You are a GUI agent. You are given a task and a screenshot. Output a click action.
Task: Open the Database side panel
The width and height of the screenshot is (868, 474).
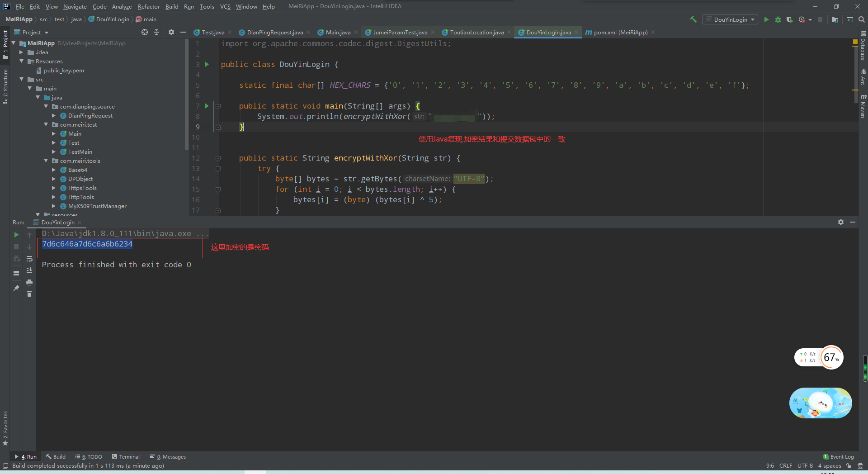[863, 46]
